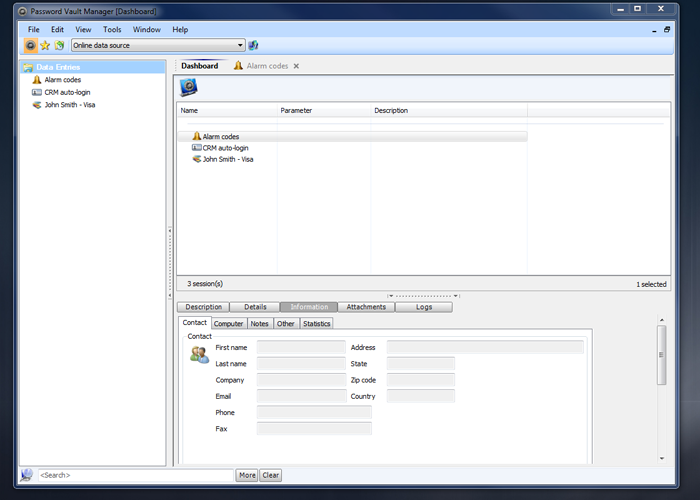Click the globe icon beside the data source dropdown

pos(253,45)
